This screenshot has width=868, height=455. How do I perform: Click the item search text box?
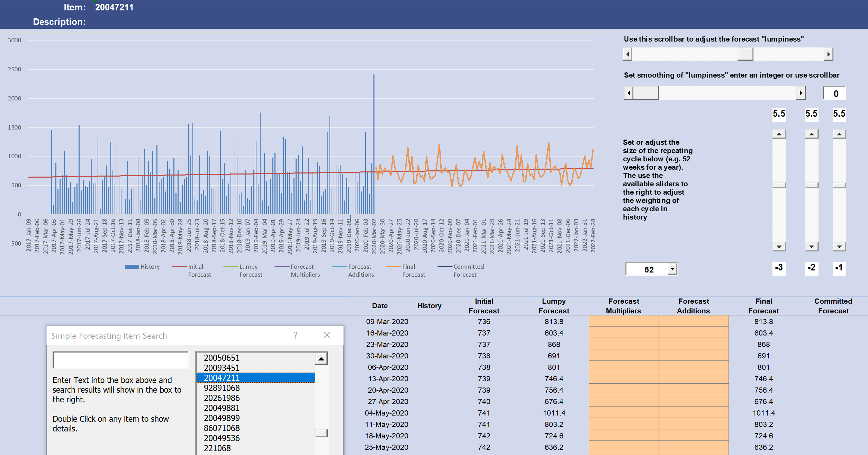point(120,360)
